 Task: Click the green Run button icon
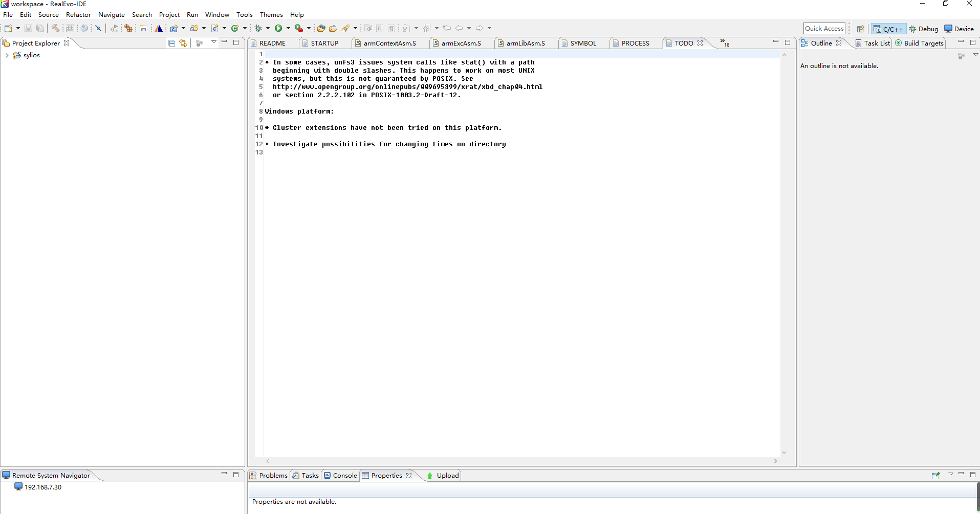278,28
